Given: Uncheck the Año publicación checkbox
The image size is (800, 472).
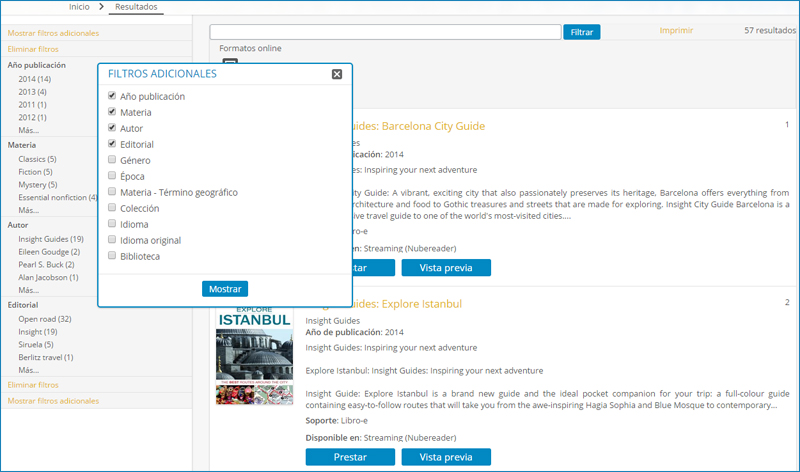Looking at the screenshot, I should 112,95.
